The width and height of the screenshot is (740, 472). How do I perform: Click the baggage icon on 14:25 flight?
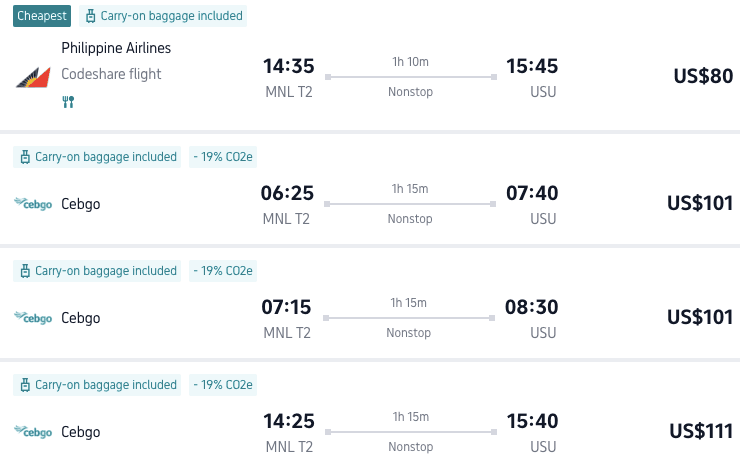pyautogui.click(x=25, y=385)
